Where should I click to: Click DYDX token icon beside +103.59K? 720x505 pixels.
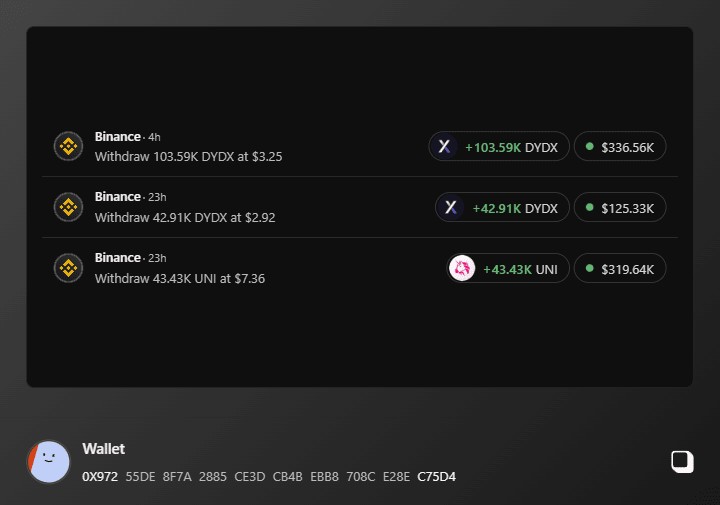[444, 147]
